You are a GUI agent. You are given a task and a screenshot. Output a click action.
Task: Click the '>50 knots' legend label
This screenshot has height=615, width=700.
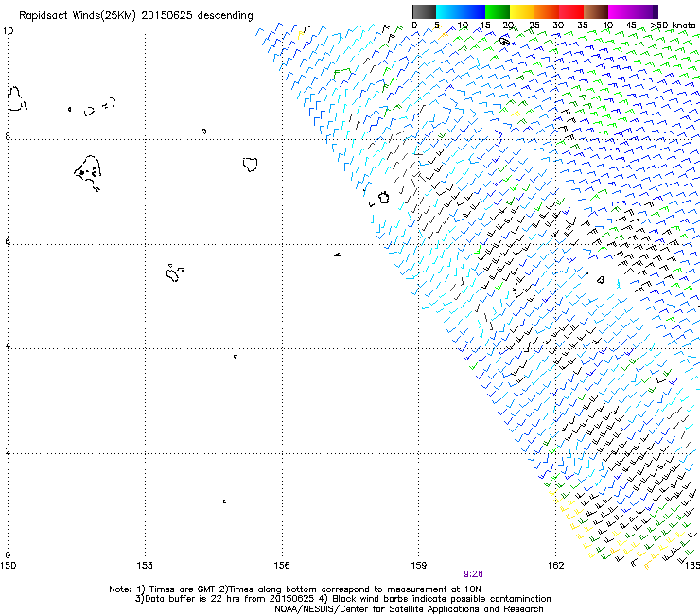(673, 26)
